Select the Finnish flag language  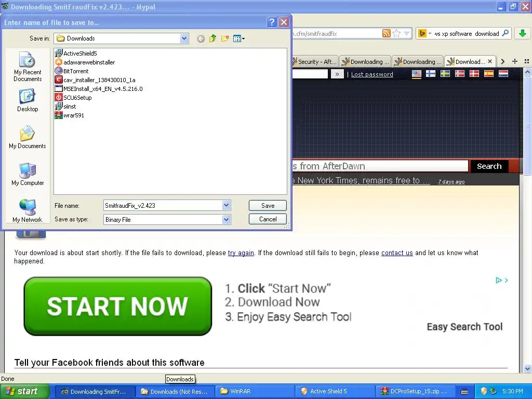pyautogui.click(x=431, y=74)
